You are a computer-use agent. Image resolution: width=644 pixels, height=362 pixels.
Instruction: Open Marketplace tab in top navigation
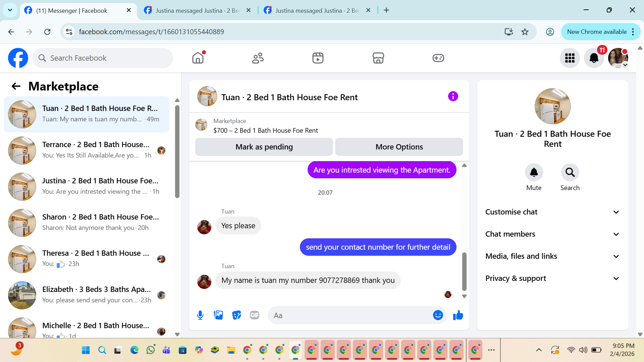[378, 58]
